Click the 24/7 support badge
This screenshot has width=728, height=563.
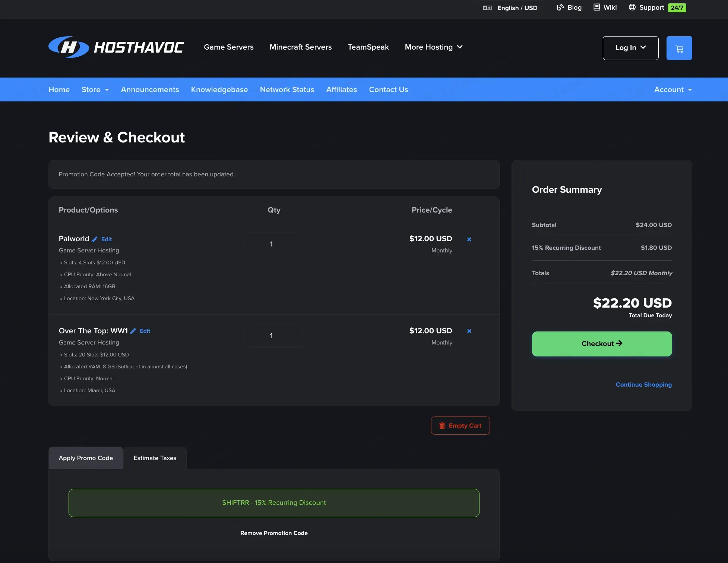[x=677, y=8]
